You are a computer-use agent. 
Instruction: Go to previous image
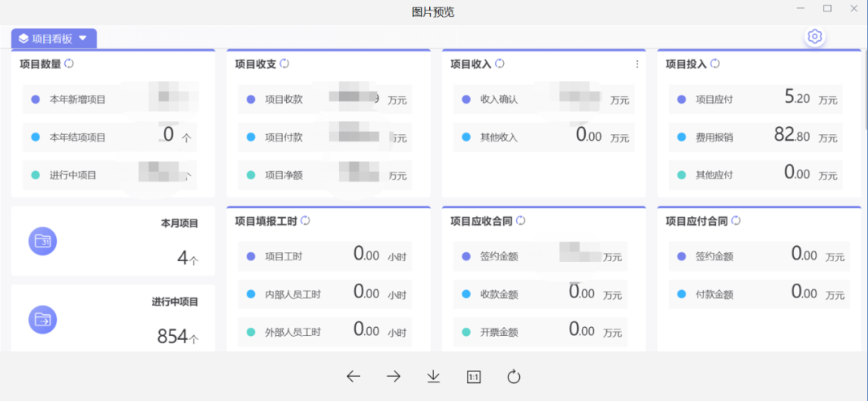pos(354,376)
